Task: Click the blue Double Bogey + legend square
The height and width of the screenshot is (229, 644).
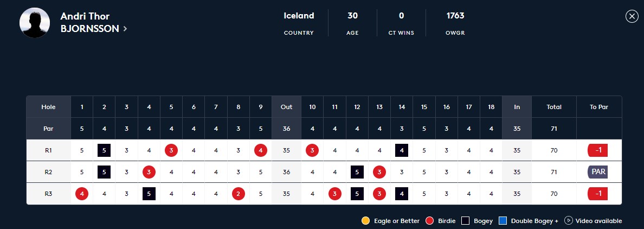Action: 503,221
